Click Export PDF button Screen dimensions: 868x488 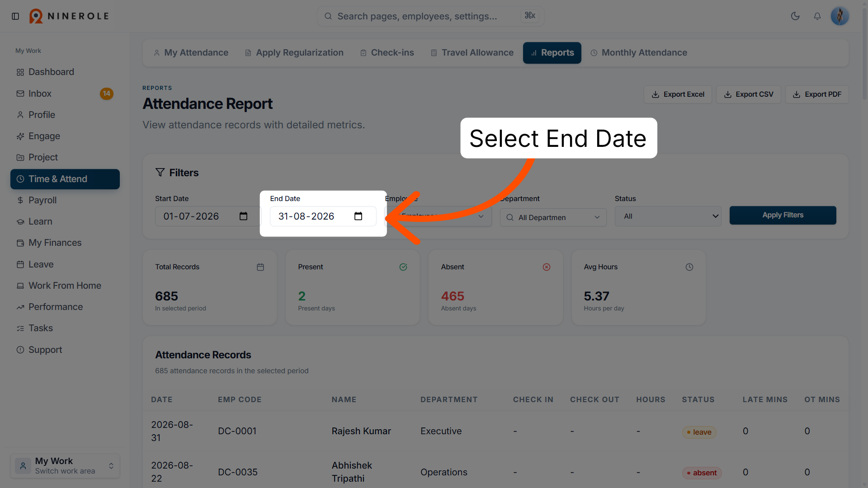[817, 94]
